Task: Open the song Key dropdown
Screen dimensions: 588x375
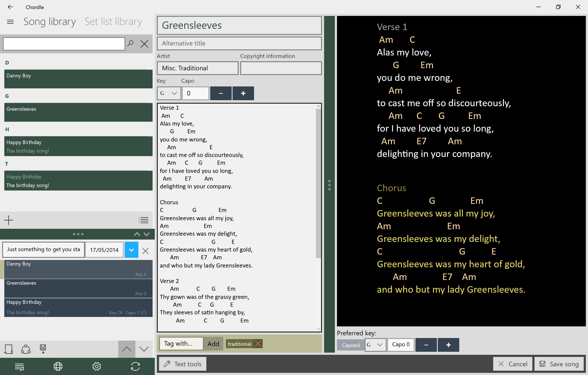Action: click(x=169, y=93)
